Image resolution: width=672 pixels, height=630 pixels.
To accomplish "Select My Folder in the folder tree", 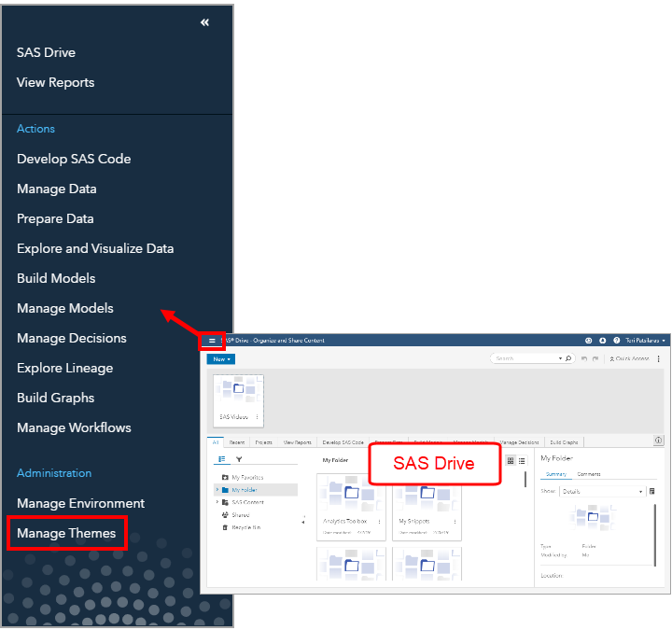I will coord(245,490).
